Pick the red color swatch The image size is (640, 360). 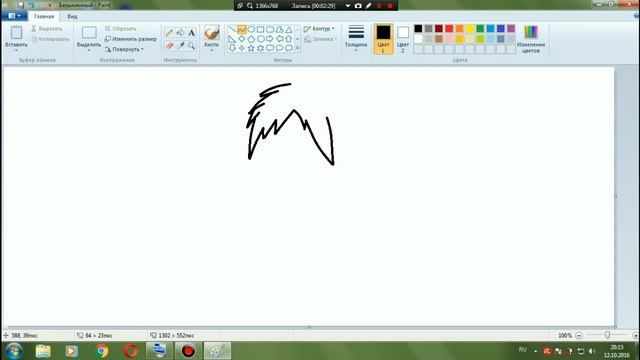[x=449, y=29]
